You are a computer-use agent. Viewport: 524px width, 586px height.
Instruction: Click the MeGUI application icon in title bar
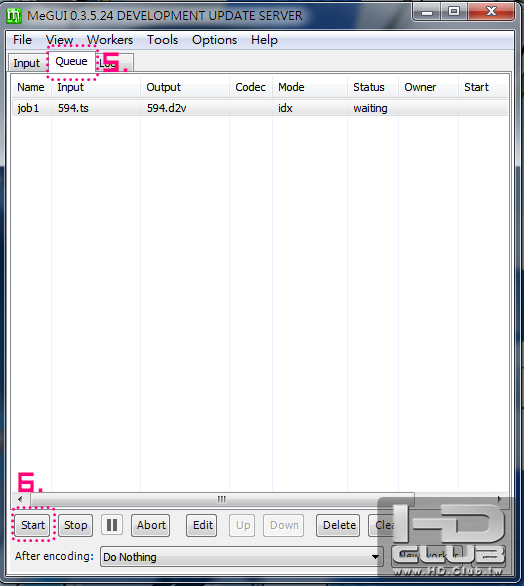(x=14, y=16)
